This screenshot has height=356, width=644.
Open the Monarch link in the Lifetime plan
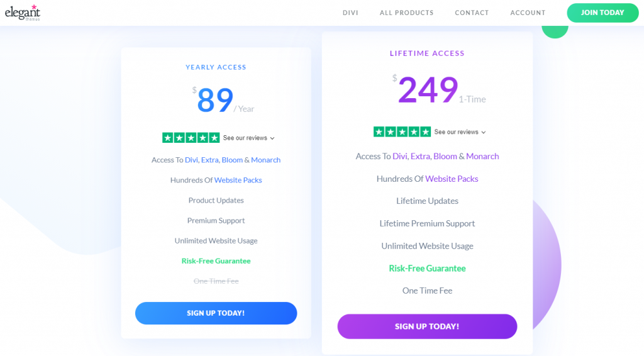click(482, 156)
